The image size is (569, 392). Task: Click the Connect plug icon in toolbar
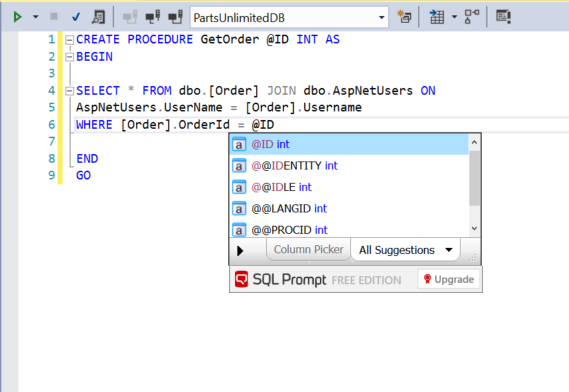130,17
